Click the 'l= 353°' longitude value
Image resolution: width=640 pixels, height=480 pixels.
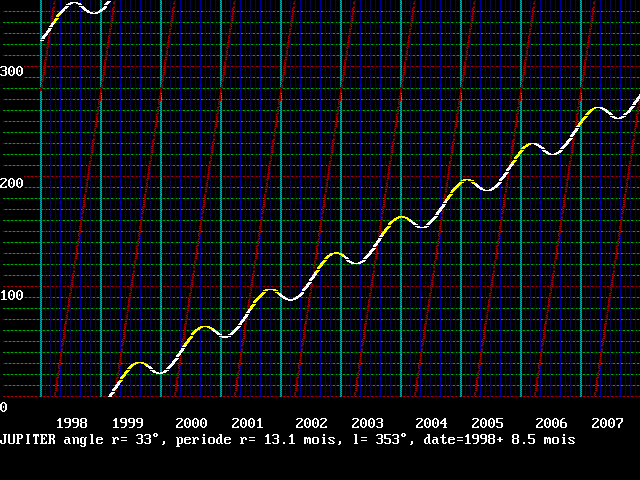380,440
